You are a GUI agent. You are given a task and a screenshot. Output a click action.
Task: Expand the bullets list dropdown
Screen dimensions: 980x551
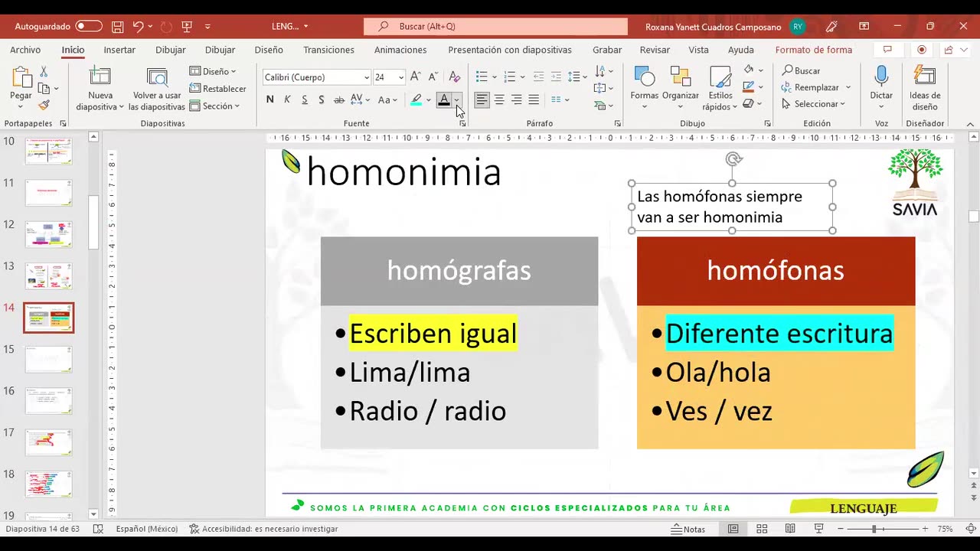click(495, 77)
